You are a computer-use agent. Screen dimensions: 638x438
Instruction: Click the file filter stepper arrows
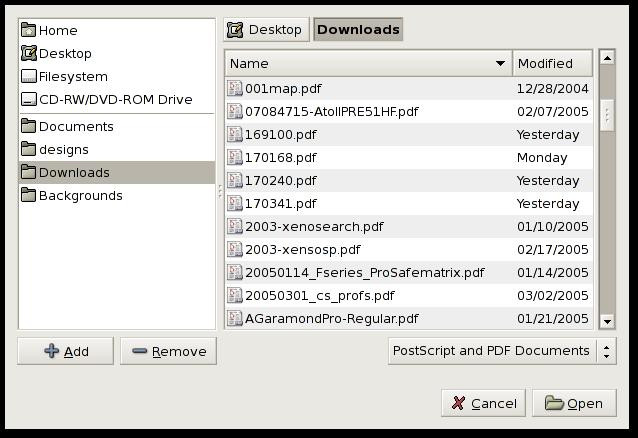607,351
